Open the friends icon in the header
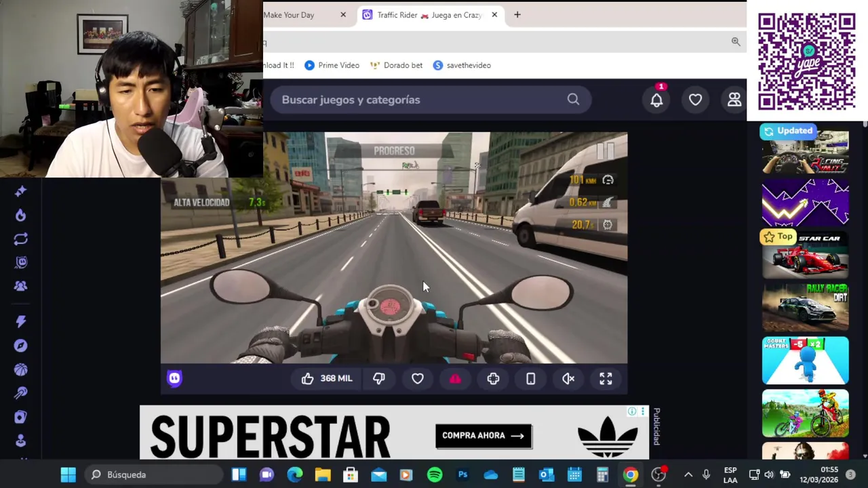This screenshot has height=488, width=868. pos(734,100)
